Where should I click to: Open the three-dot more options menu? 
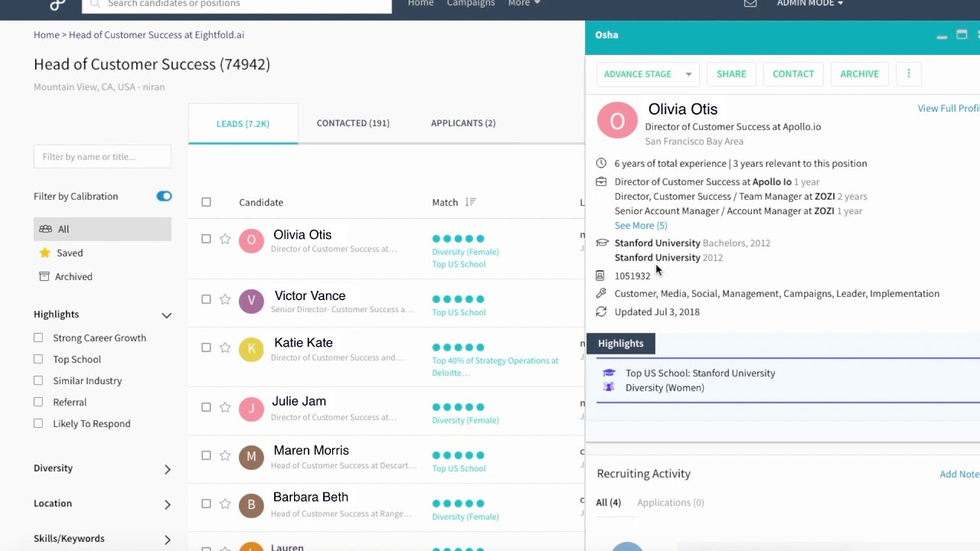tap(909, 73)
